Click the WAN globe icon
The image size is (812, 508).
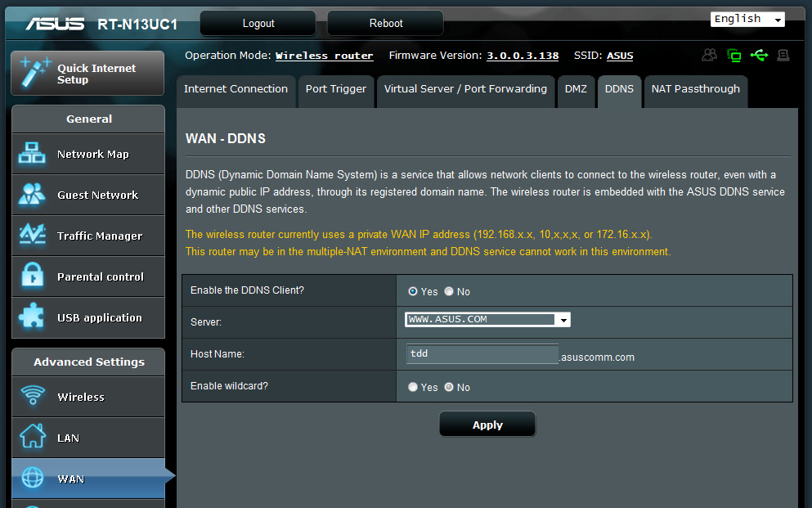click(33, 477)
